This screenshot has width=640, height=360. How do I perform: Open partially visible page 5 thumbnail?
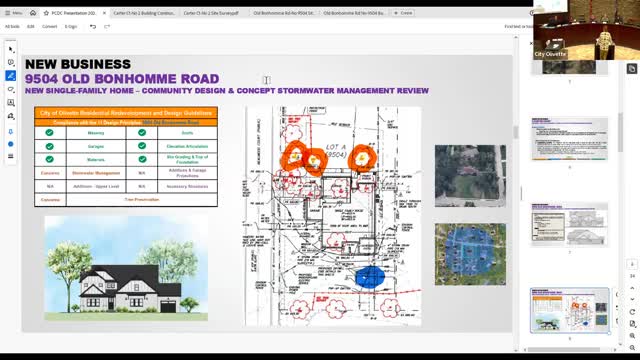(569, 68)
